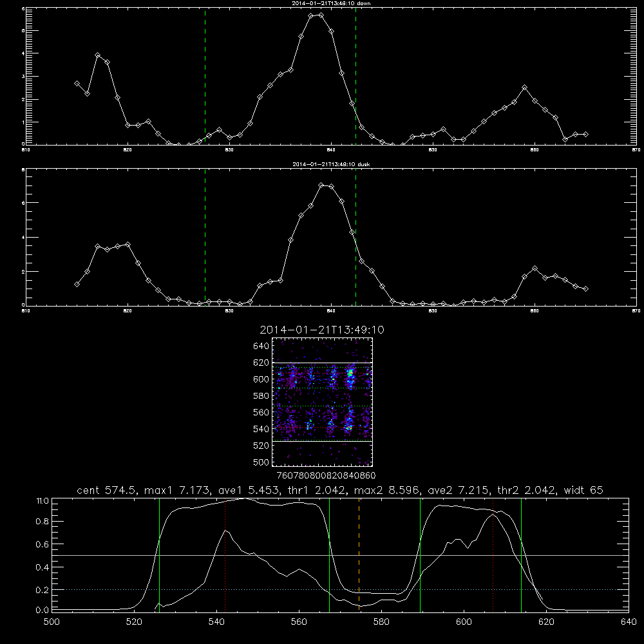The width and height of the screenshot is (644, 644).
Task: Click the red dotted peak marker near 542
Action: (225, 555)
